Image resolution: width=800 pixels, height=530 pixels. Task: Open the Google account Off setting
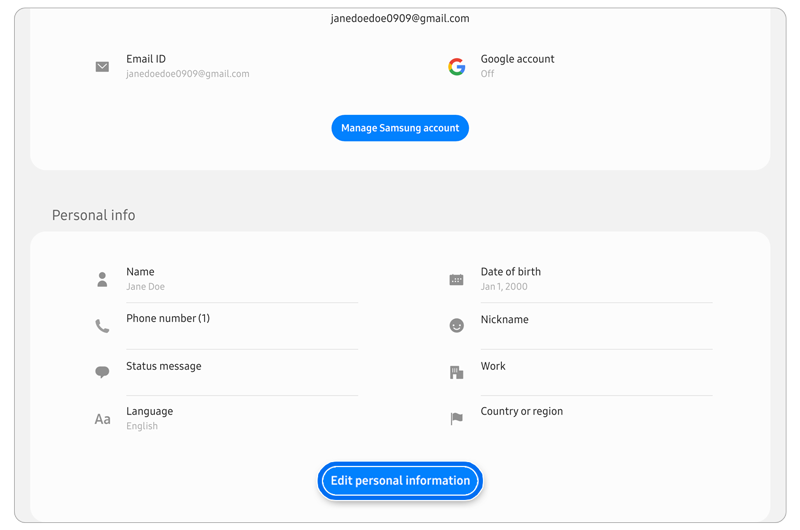[517, 66]
